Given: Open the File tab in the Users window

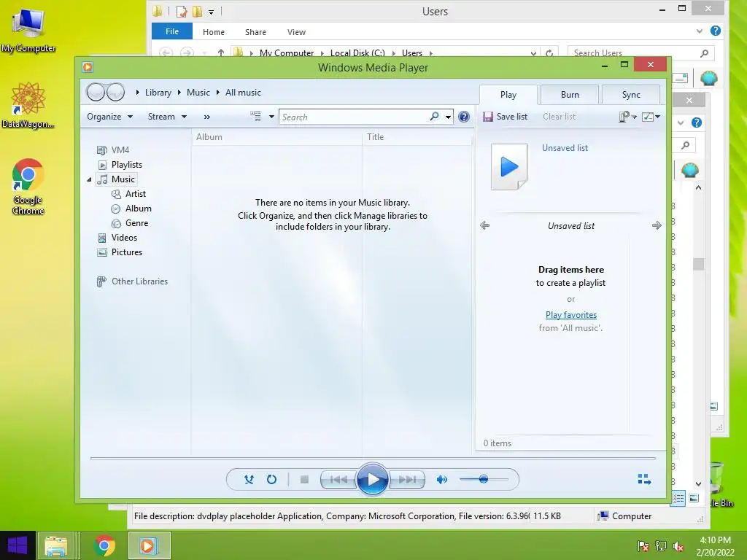Looking at the screenshot, I should click(x=172, y=31).
